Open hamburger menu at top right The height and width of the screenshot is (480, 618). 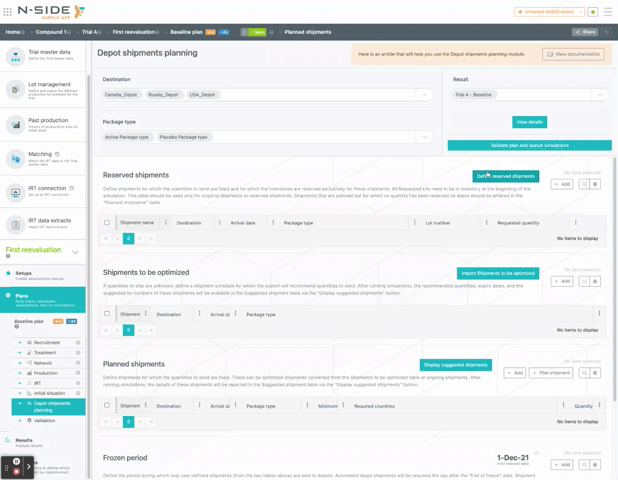pos(607,12)
